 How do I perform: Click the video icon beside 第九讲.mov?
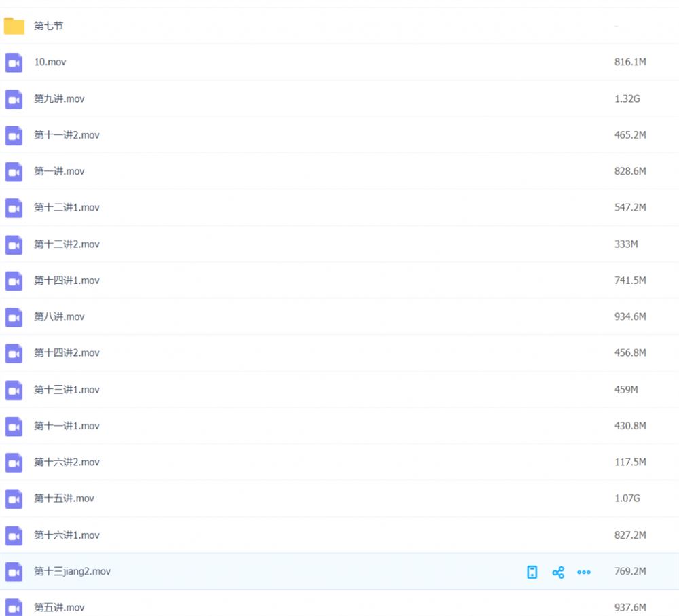click(14, 100)
